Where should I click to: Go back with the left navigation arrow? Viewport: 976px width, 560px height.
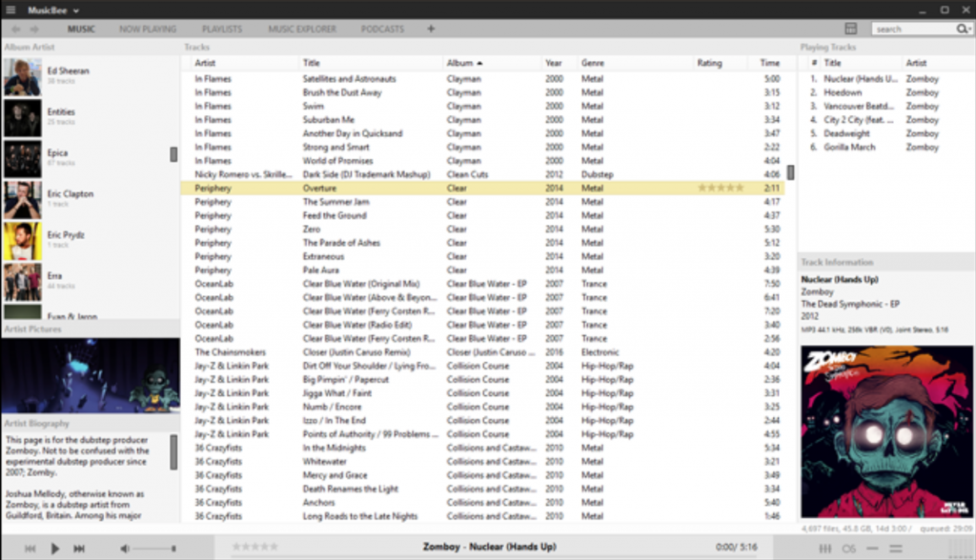tap(16, 29)
